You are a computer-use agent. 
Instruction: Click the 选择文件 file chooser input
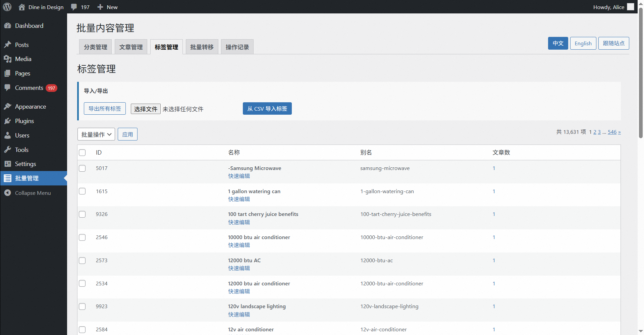146,109
